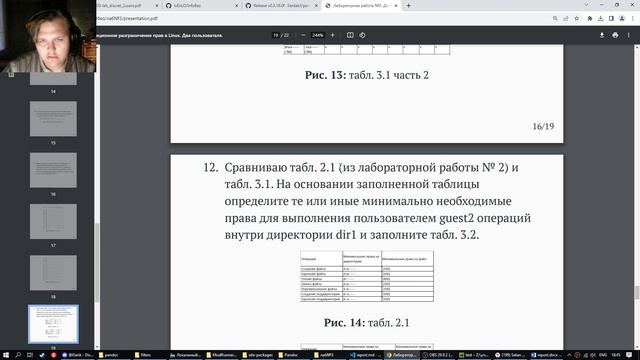Toggle browser side panel

point(611,18)
